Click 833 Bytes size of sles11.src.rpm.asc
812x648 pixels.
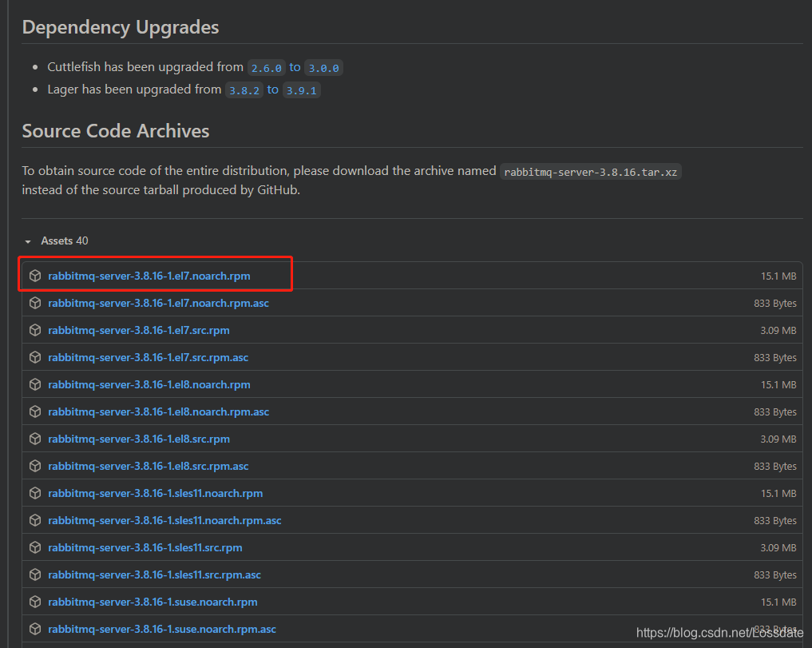coord(774,575)
